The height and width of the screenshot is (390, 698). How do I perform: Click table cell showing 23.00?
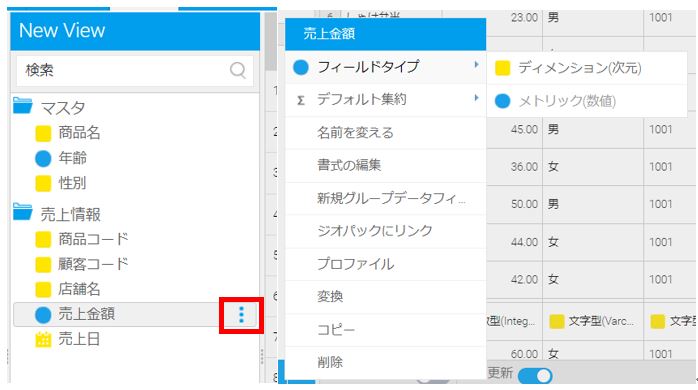coord(524,18)
